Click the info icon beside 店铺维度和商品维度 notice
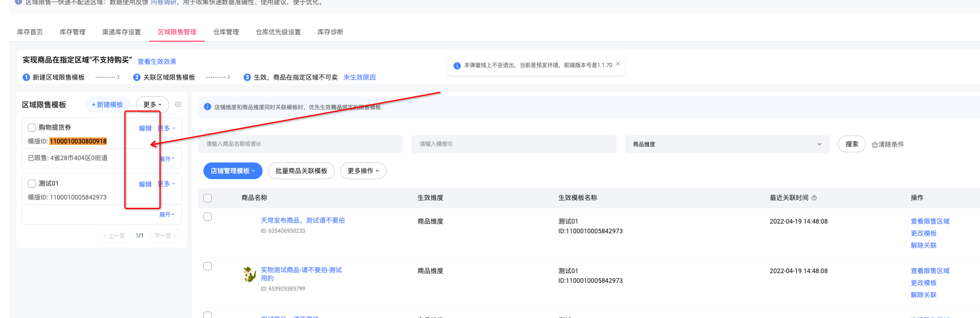Image resolution: width=980 pixels, height=318 pixels. click(208, 107)
